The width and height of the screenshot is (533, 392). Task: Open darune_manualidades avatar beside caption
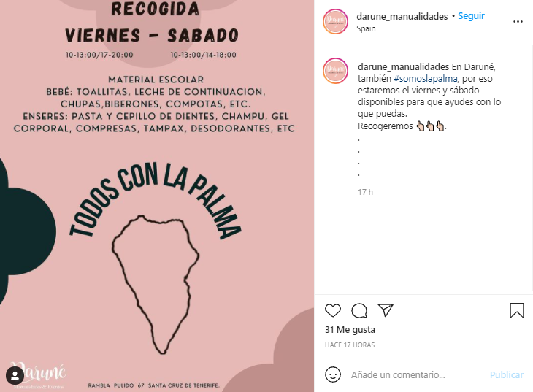point(335,71)
